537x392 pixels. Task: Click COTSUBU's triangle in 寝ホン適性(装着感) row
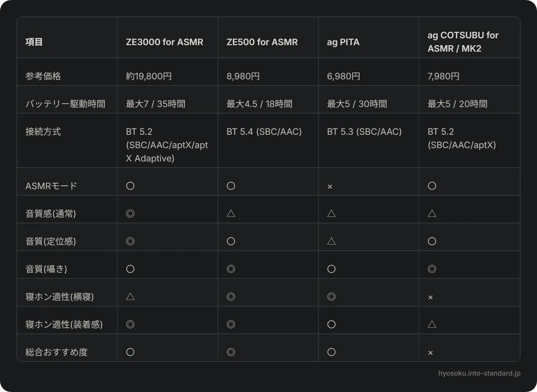point(432,324)
